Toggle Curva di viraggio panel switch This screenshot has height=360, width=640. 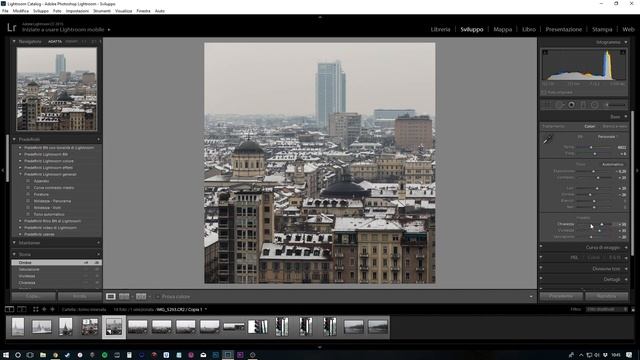coord(541,247)
